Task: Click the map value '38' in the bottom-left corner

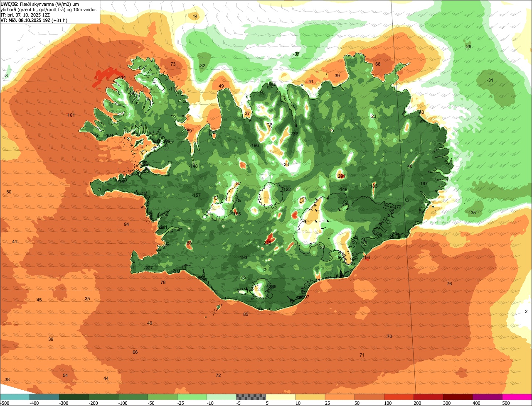Action: point(7,379)
